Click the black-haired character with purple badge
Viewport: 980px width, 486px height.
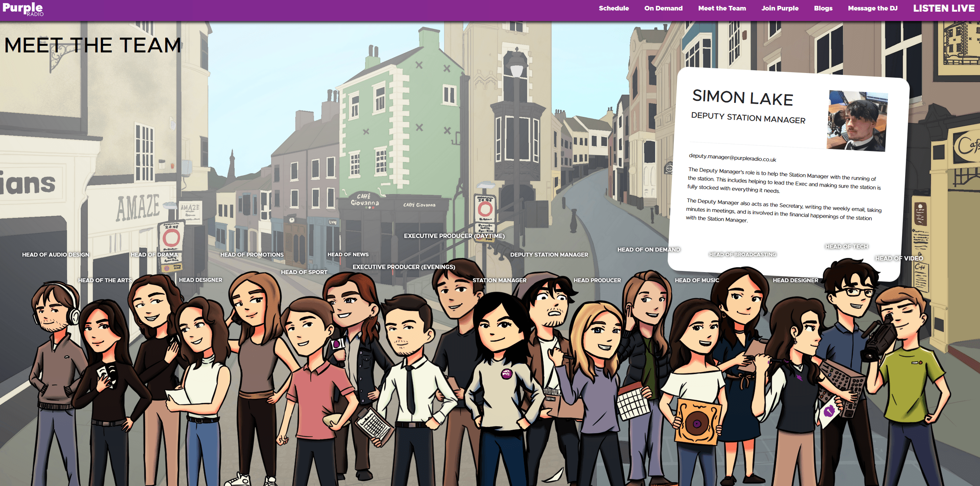[x=504, y=388]
